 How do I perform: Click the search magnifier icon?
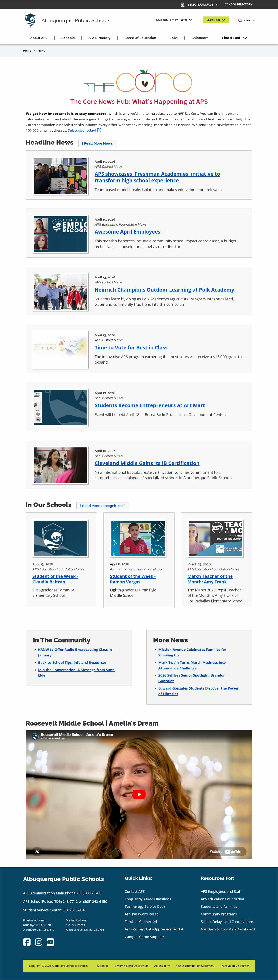tap(240, 20)
